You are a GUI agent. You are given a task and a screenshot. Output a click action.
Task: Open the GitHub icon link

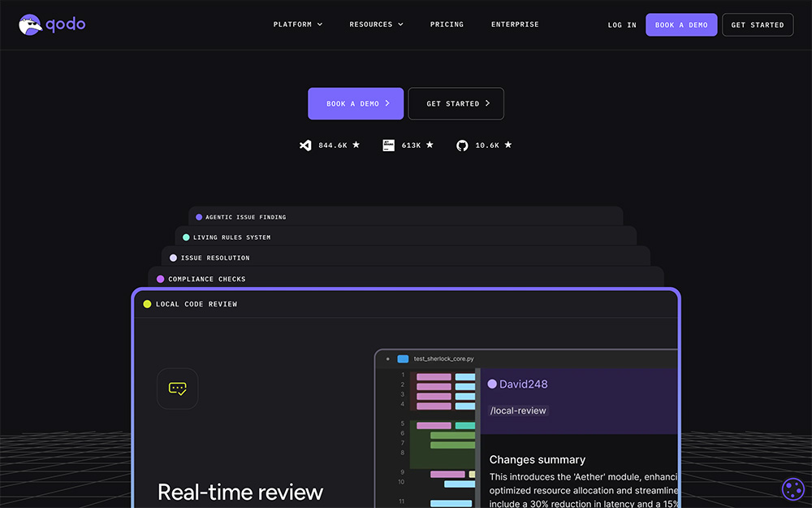click(x=462, y=145)
